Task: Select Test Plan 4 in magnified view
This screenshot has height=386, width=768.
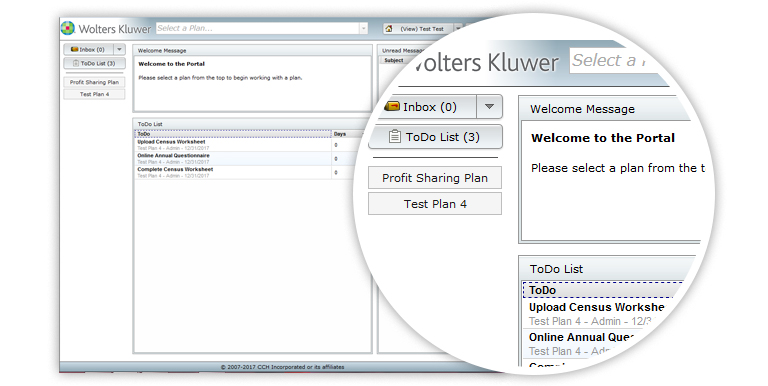Action: 435,204
